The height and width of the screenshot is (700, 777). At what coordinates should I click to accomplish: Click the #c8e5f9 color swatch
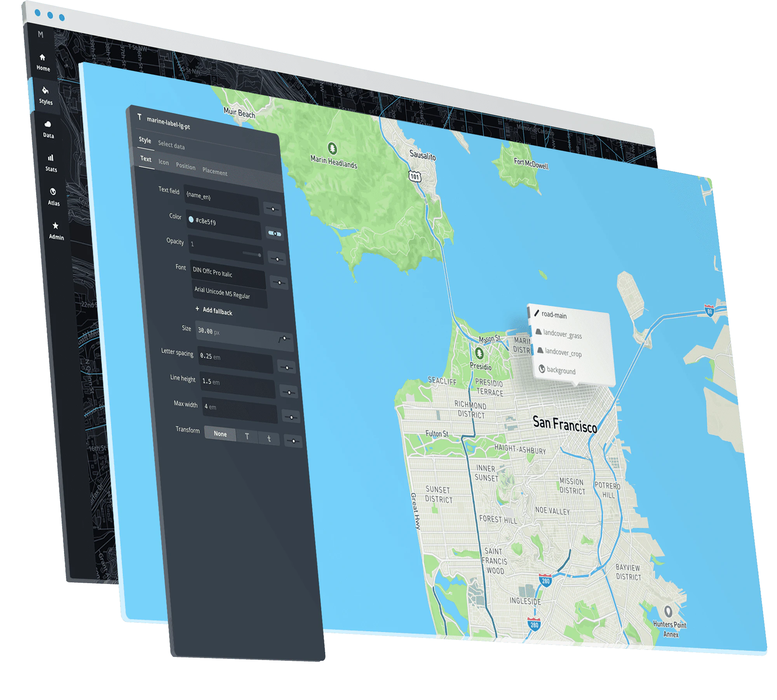click(x=191, y=219)
